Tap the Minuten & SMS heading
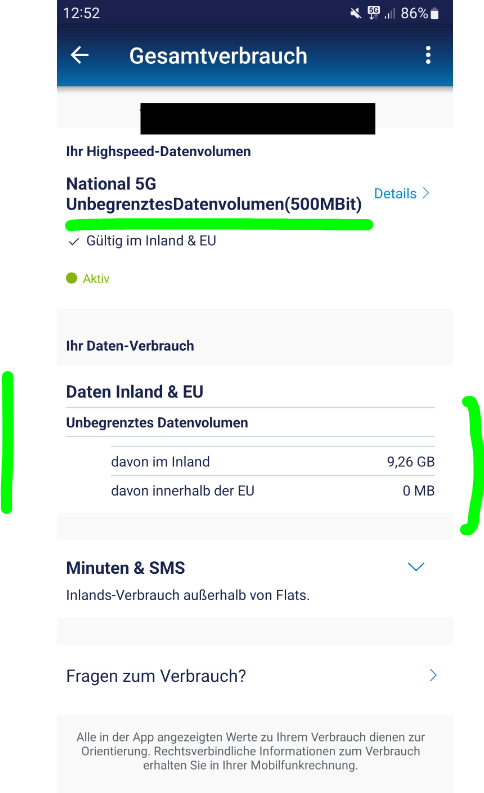The image size is (484, 793). pos(125,568)
